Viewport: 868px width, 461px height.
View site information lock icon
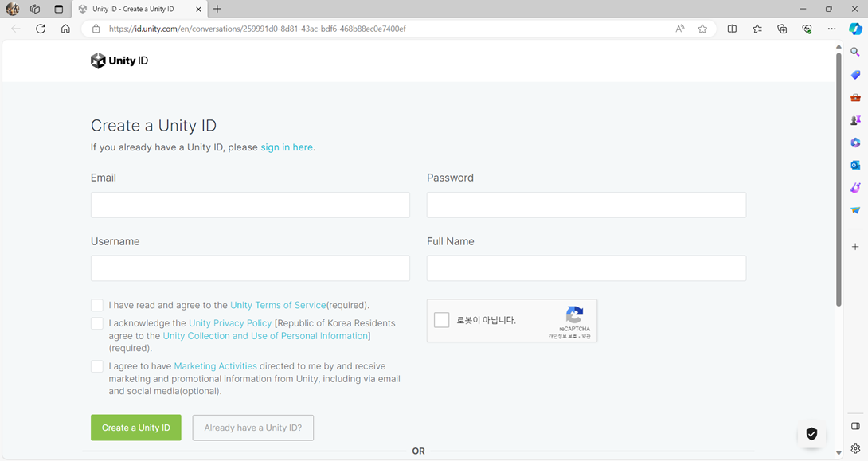click(96, 29)
